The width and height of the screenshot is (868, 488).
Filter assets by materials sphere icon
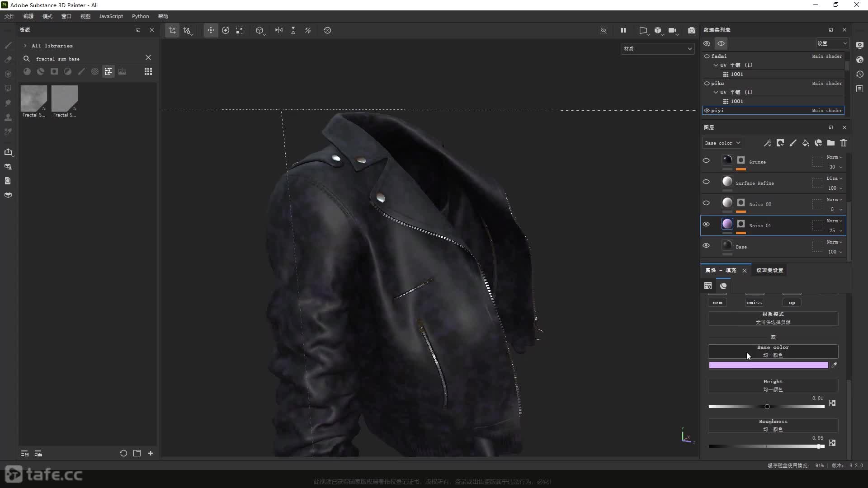click(27, 71)
